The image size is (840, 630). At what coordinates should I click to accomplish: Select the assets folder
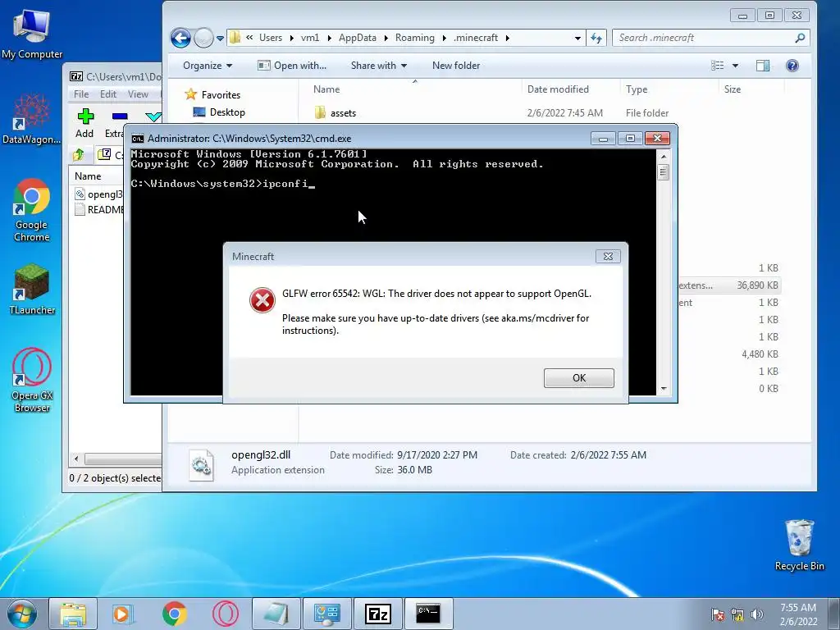343,113
